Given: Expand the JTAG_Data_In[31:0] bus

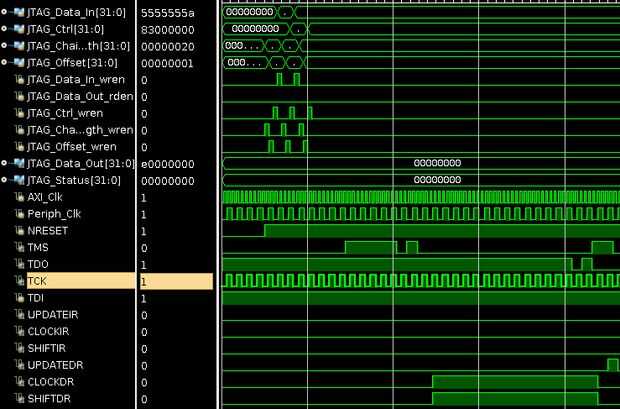Looking at the screenshot, I should [4, 12].
